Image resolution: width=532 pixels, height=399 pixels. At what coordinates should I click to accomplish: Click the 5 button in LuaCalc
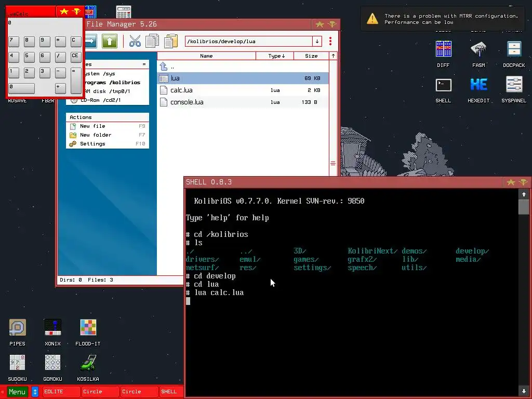click(x=29, y=57)
